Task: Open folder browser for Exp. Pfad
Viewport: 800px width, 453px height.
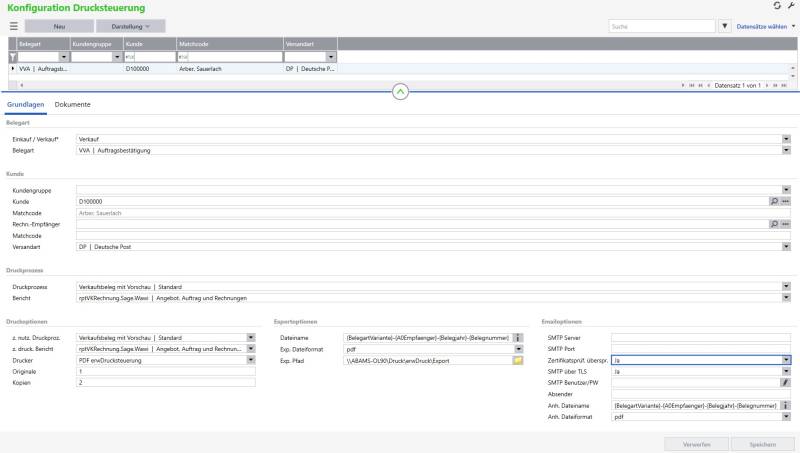Action: coord(518,359)
